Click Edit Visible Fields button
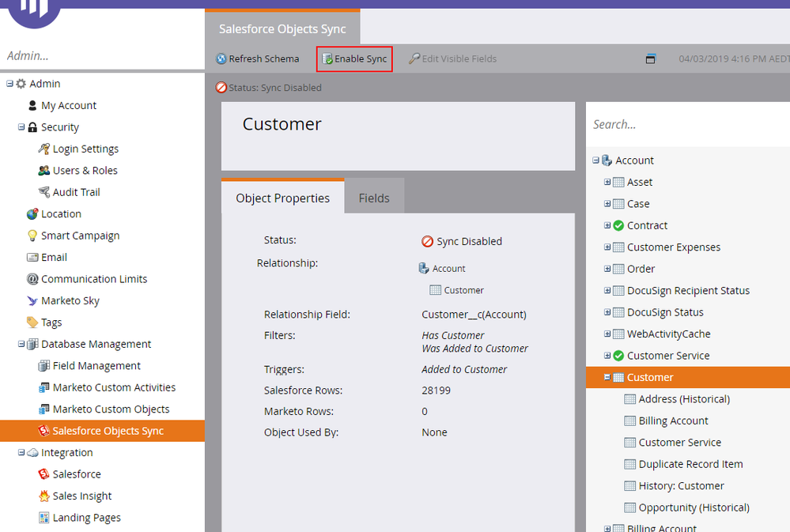The width and height of the screenshot is (790, 532). [452, 59]
